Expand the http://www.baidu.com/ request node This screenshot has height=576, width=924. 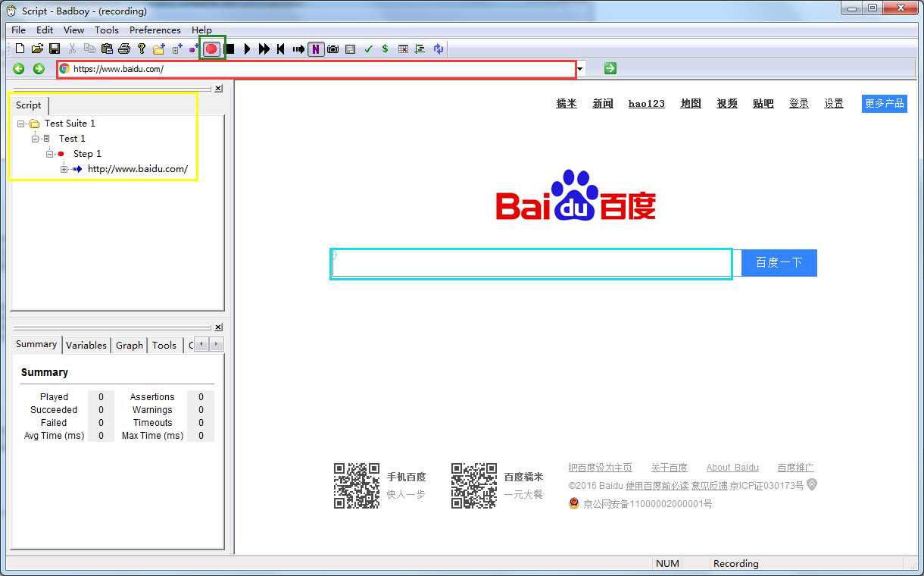click(64, 169)
